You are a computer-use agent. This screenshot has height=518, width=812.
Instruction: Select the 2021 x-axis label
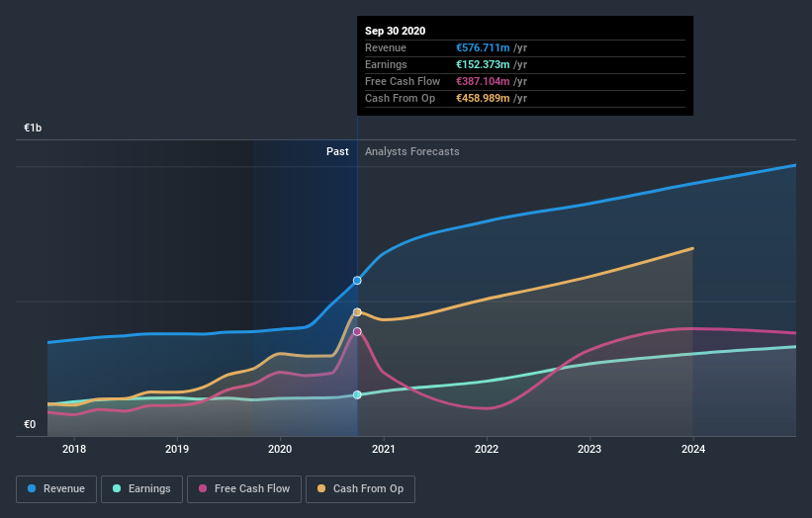pos(383,449)
